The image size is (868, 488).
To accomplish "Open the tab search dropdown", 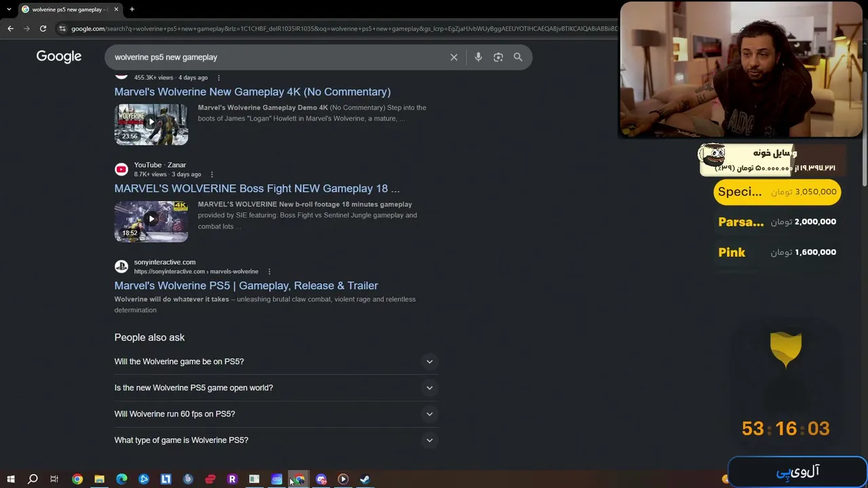I will point(10,9).
